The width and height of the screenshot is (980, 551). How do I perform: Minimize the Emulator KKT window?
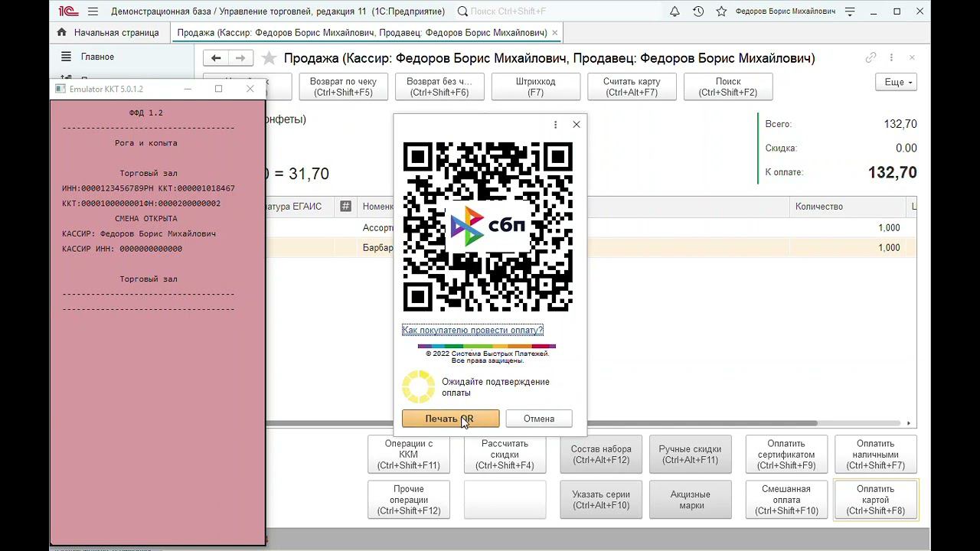click(188, 90)
